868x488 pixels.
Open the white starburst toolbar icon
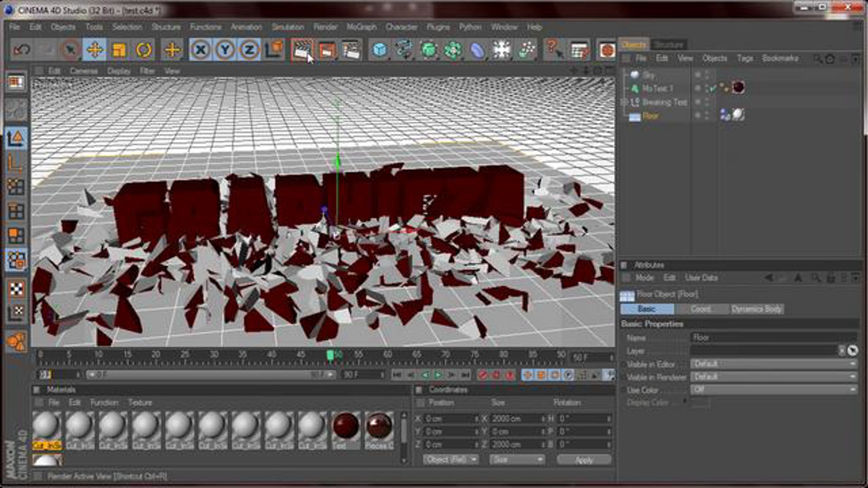coord(502,50)
